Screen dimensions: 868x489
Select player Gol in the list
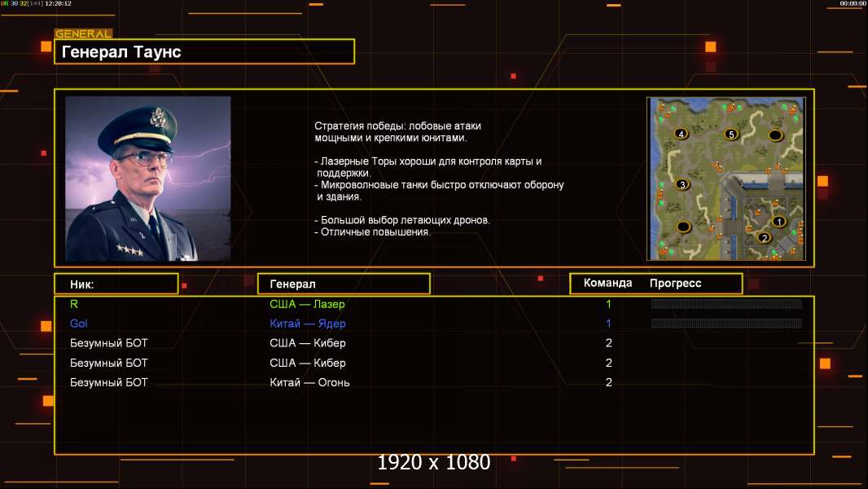pyautogui.click(x=79, y=324)
